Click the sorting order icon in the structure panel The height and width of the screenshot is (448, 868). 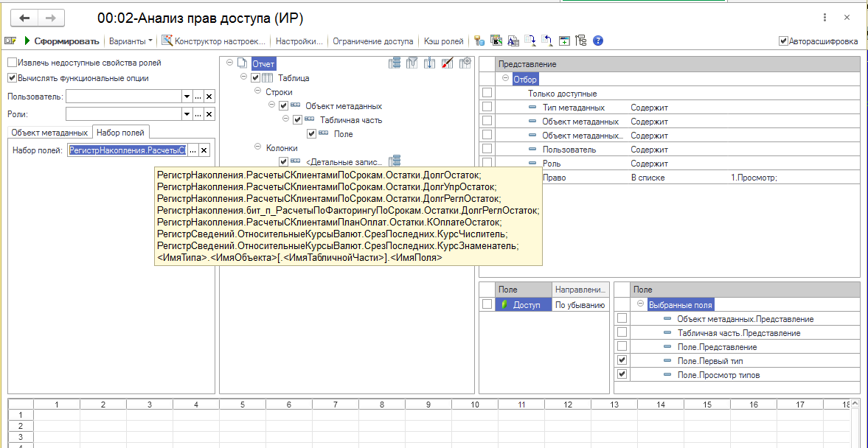pyautogui.click(x=430, y=63)
